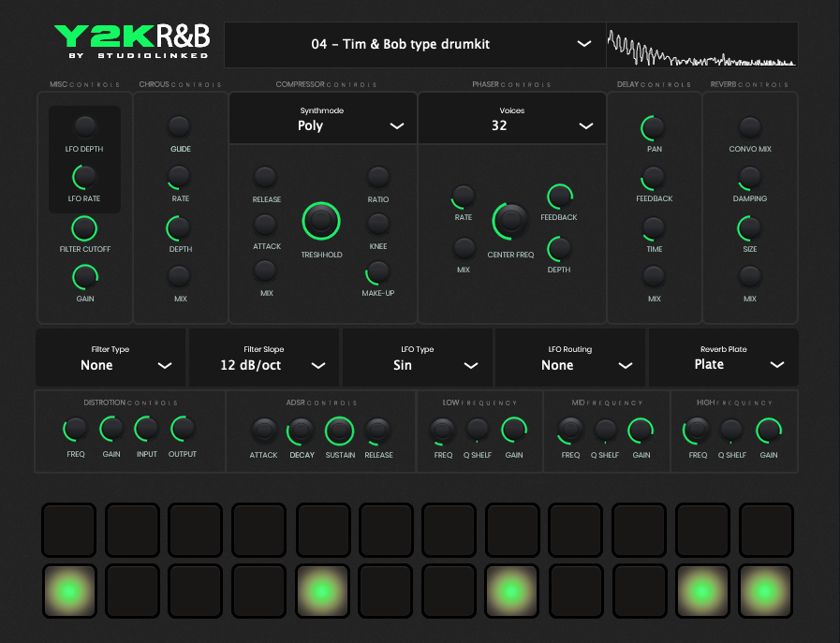Image resolution: width=840 pixels, height=643 pixels.
Task: Toggle the last lit pad in bottom row
Action: point(765,592)
